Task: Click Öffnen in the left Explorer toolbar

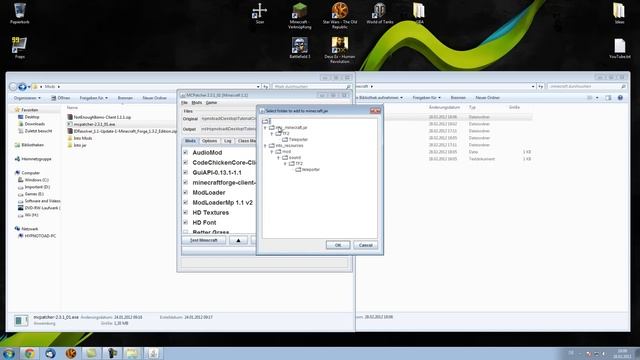Action: tap(60, 98)
